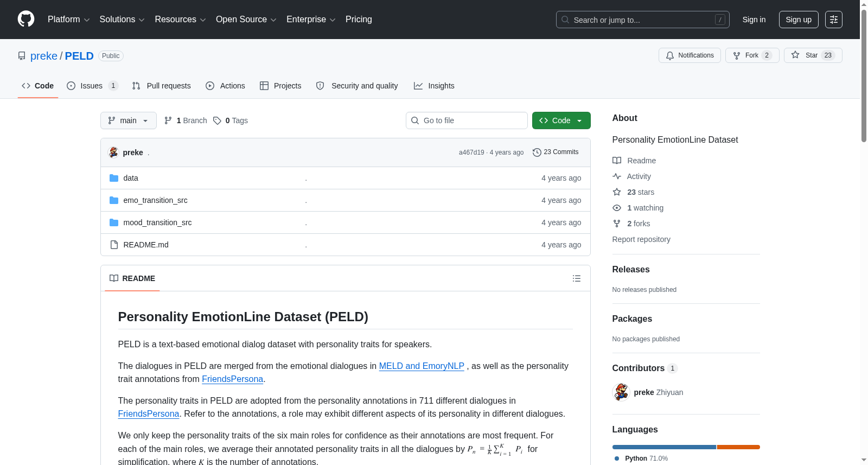
Task: Click preke's avatar in the commit header
Action: pos(113,152)
